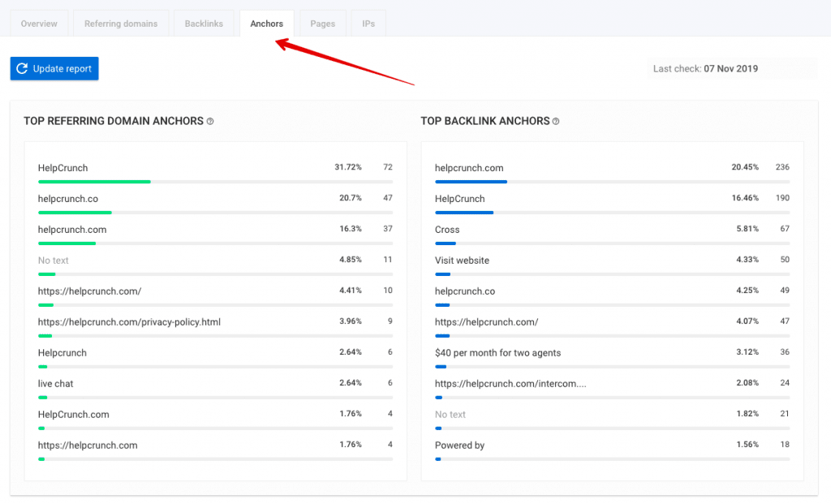Click the count 24 in backlink anchors

[785, 382]
